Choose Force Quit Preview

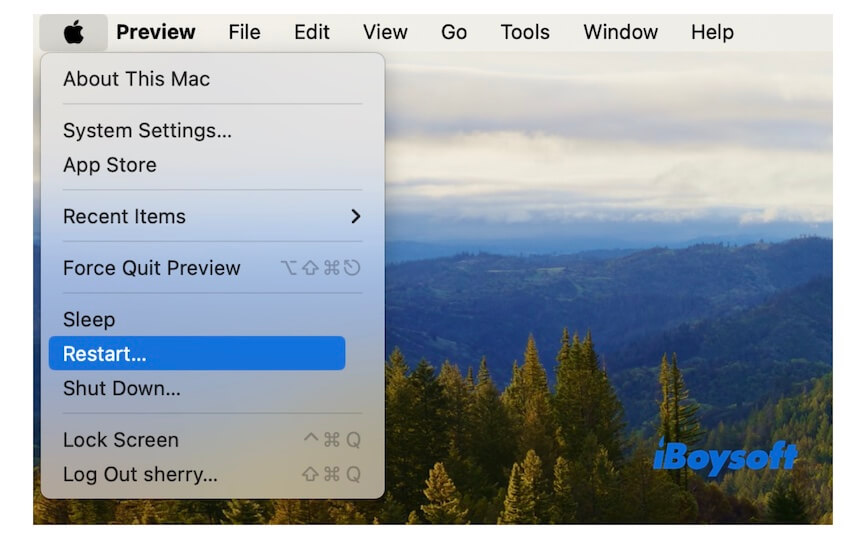(151, 268)
